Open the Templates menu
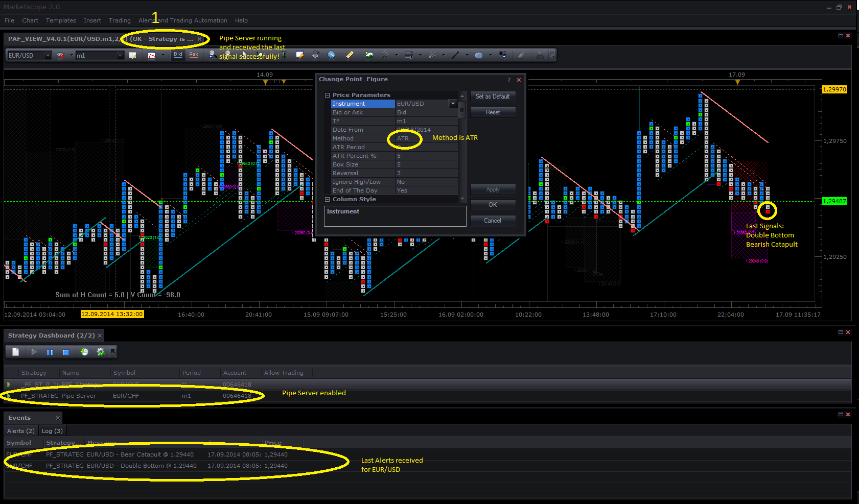The width and height of the screenshot is (859, 504). [x=61, y=20]
